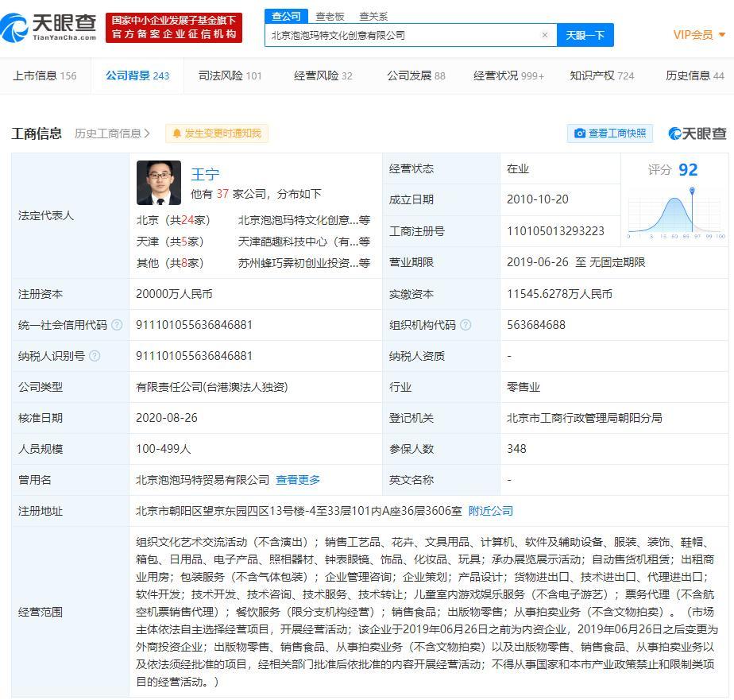The height and width of the screenshot is (700, 734).
Task: Click establishment date 2010-10-20
Action: 537,199
